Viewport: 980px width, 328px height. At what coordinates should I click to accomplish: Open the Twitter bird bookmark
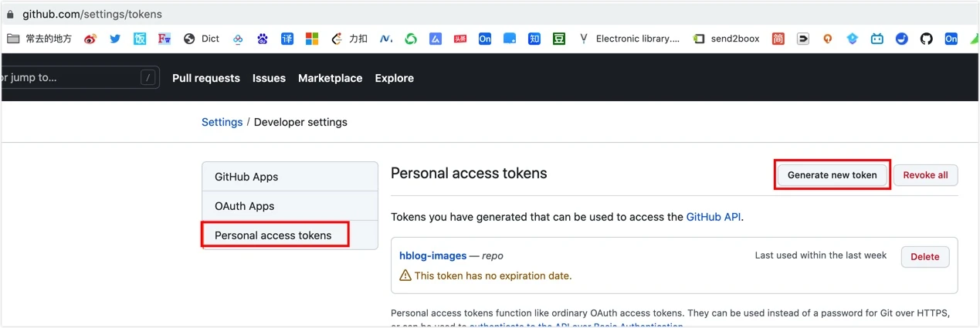coord(115,39)
